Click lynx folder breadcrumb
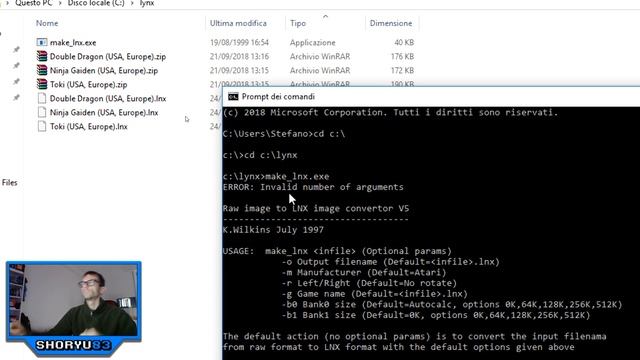This screenshot has height=360, width=640. pyautogui.click(x=147, y=3)
